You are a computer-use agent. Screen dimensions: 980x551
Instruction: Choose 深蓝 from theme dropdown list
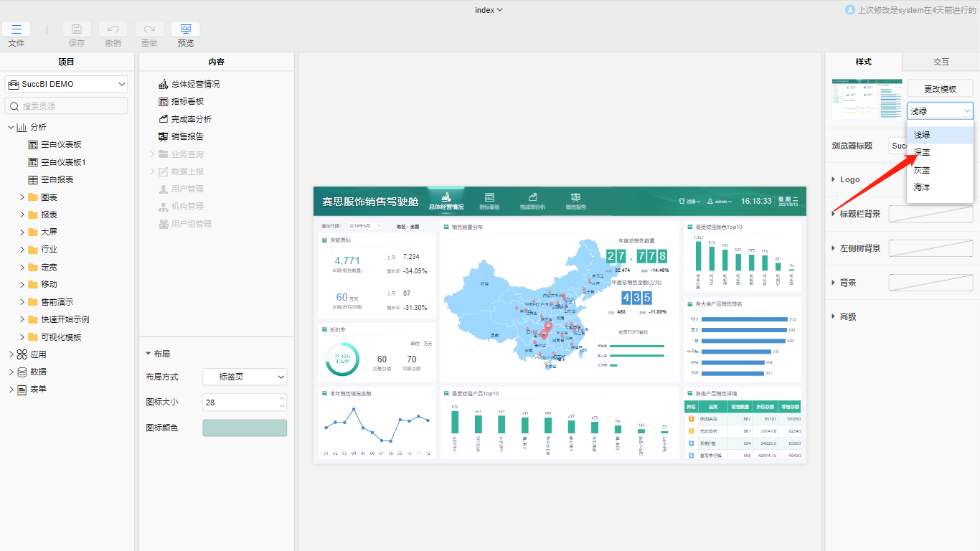click(x=922, y=152)
